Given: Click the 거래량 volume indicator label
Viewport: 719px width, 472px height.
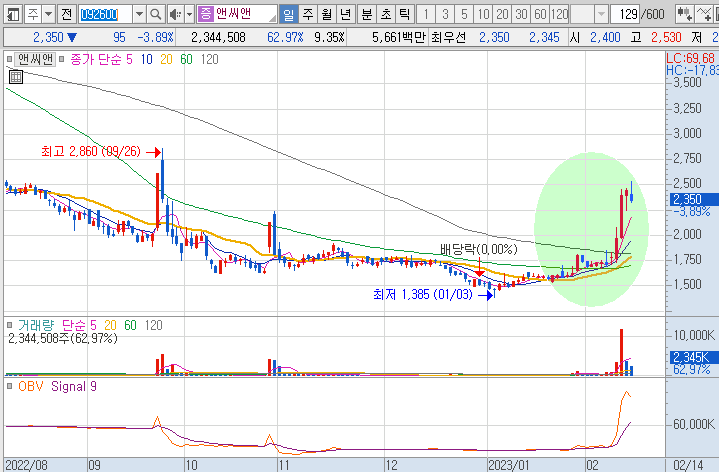Looking at the screenshot, I should click(x=36, y=325).
